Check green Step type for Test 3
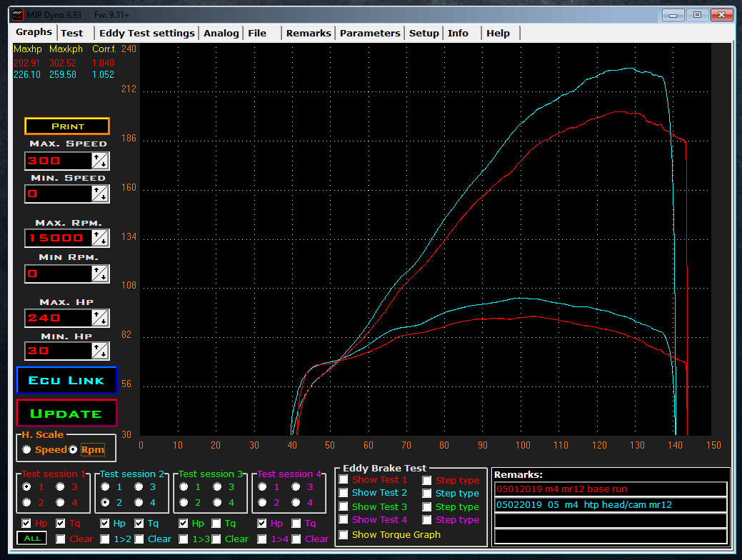 coord(427,506)
